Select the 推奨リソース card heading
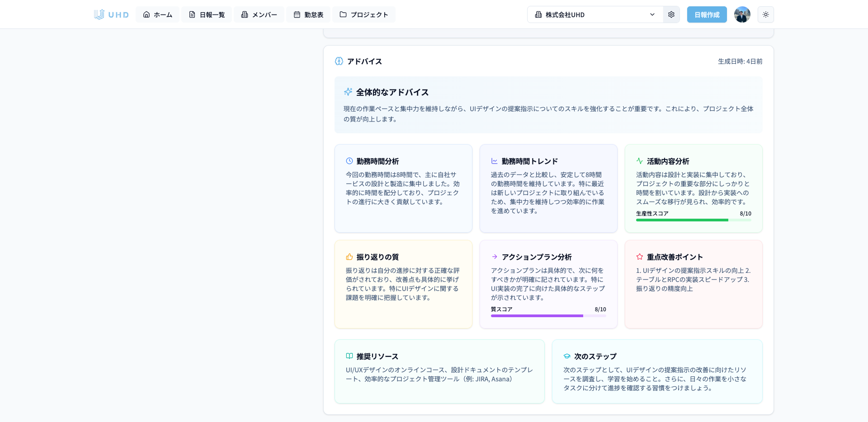This screenshot has width=868, height=422. [x=377, y=356]
